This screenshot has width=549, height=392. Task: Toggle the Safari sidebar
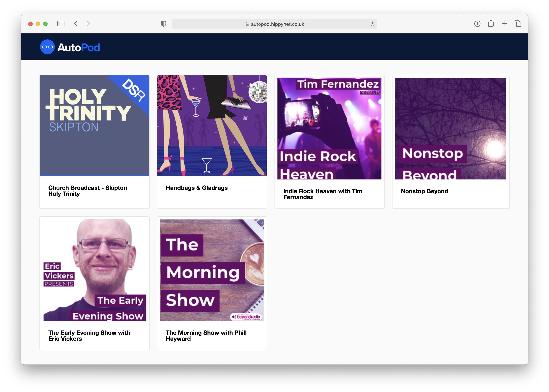point(61,24)
